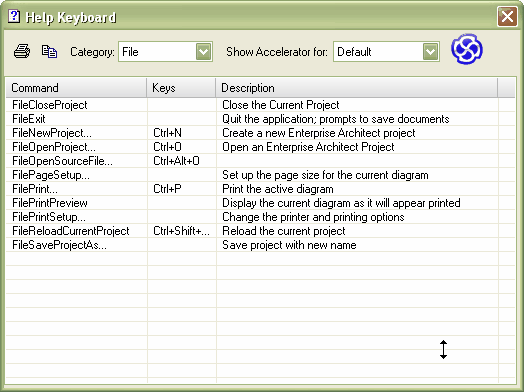This screenshot has width=524, height=392.
Task: Click the Description column header
Action: point(357,88)
